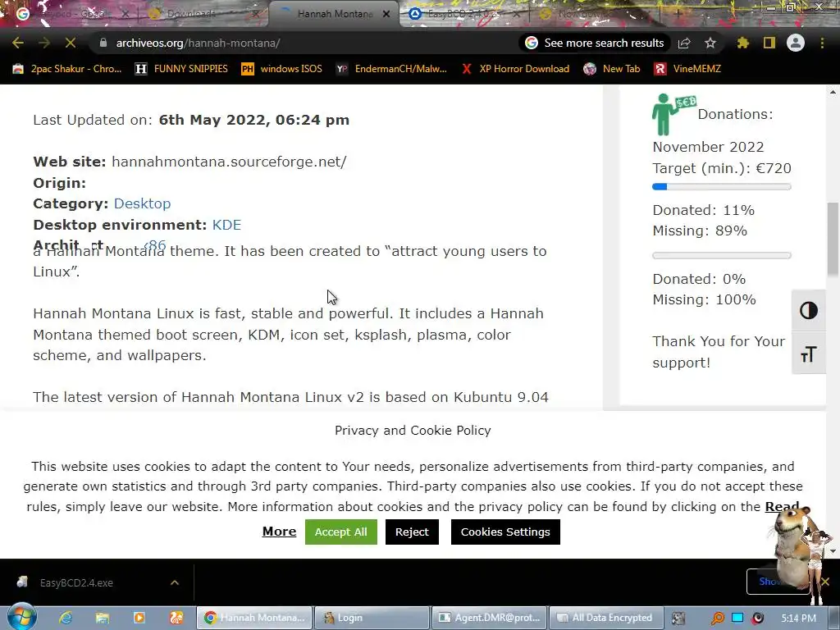Image resolution: width=840 pixels, height=630 pixels.
Task: Click the blue monitor tray icon
Action: click(737, 618)
